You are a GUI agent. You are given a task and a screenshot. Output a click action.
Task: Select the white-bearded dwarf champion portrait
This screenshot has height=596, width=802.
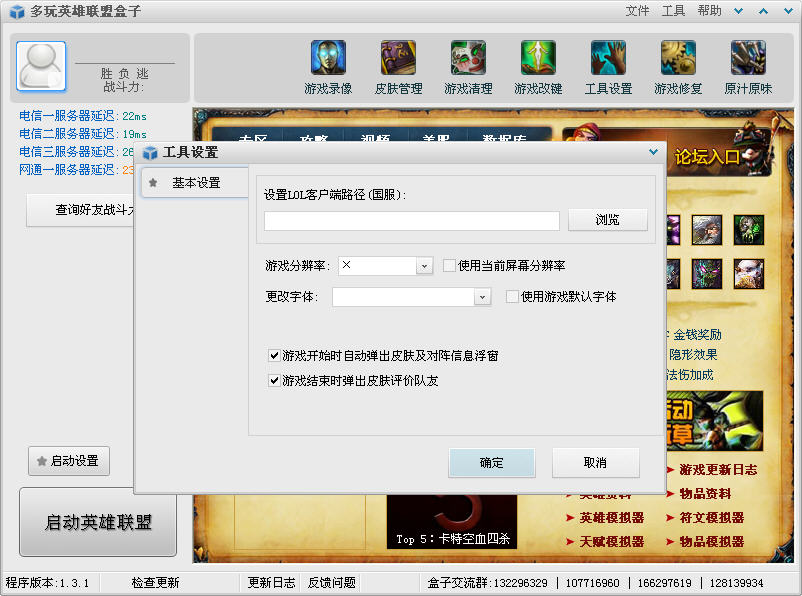click(749, 274)
